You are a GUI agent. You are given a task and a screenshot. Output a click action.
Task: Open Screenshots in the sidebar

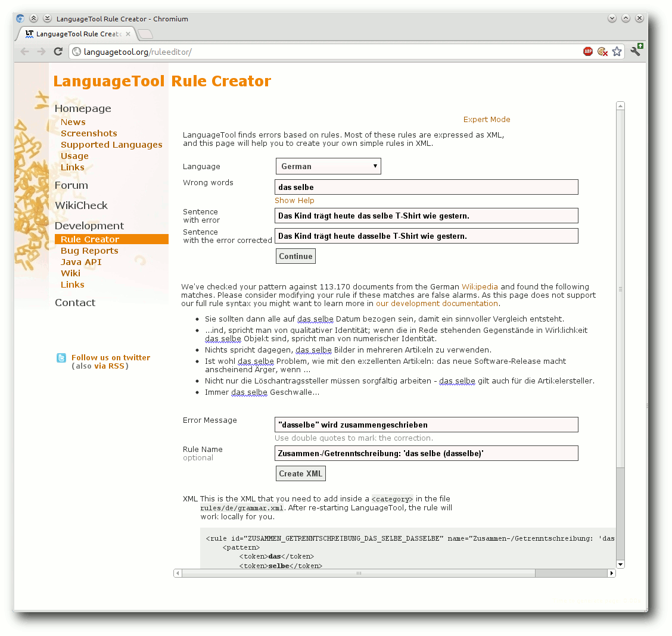click(89, 133)
